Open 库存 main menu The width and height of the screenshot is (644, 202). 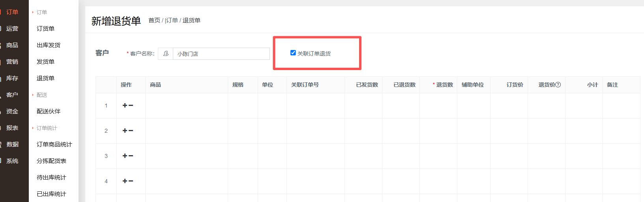(x=12, y=78)
